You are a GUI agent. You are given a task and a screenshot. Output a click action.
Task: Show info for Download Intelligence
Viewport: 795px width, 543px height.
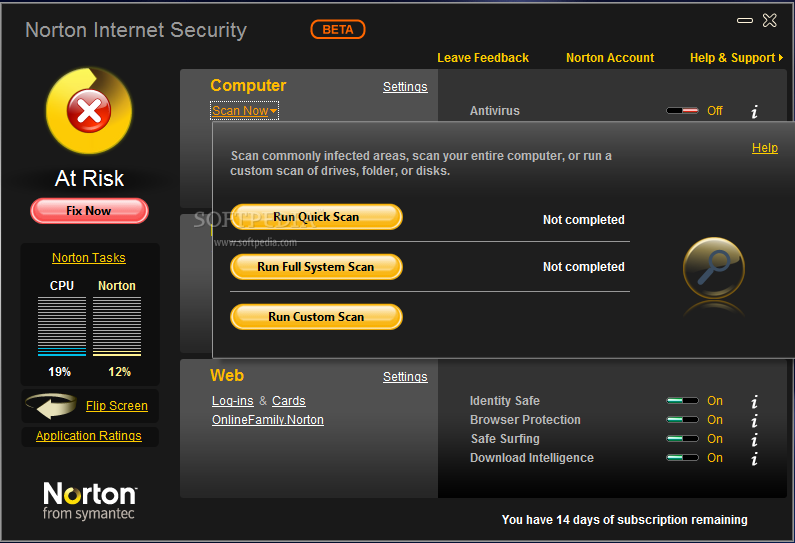click(x=755, y=458)
